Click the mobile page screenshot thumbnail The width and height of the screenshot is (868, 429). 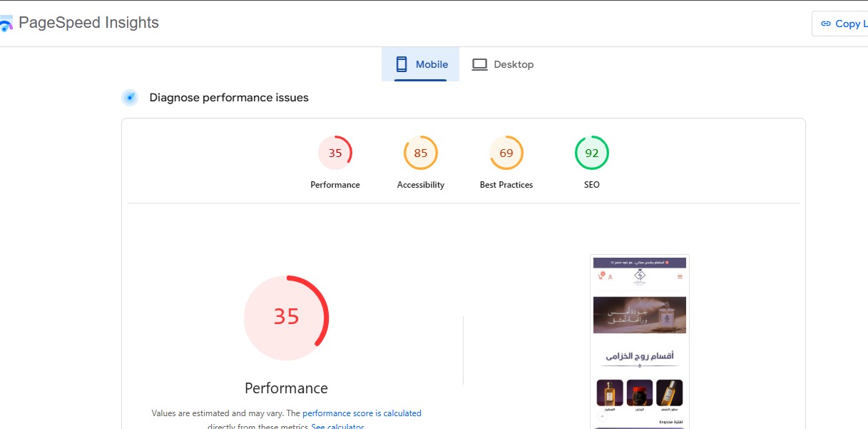pos(640,342)
